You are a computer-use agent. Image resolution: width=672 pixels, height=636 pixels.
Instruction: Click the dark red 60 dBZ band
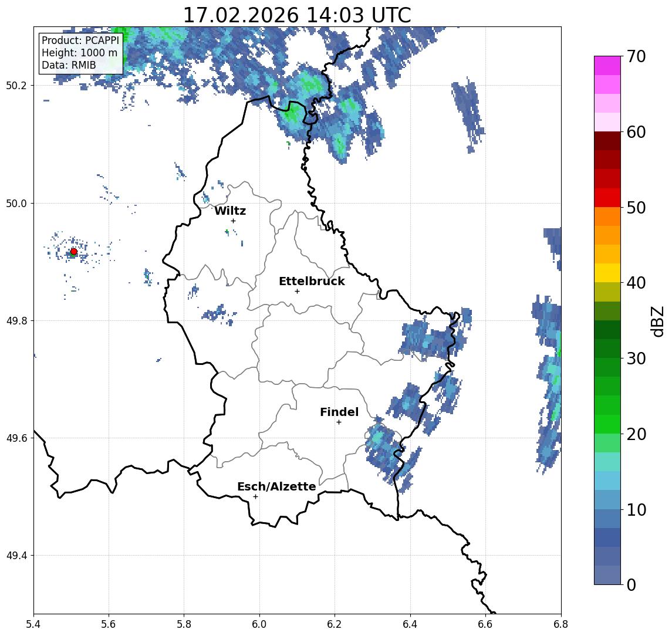coord(607,141)
